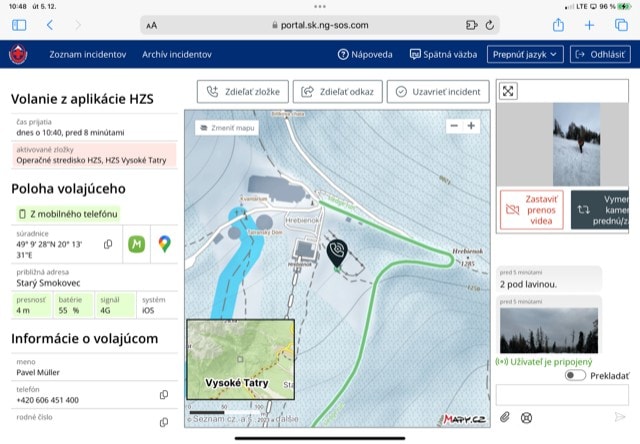
Task: Click Uzavrieť incident button
Action: pos(438,91)
